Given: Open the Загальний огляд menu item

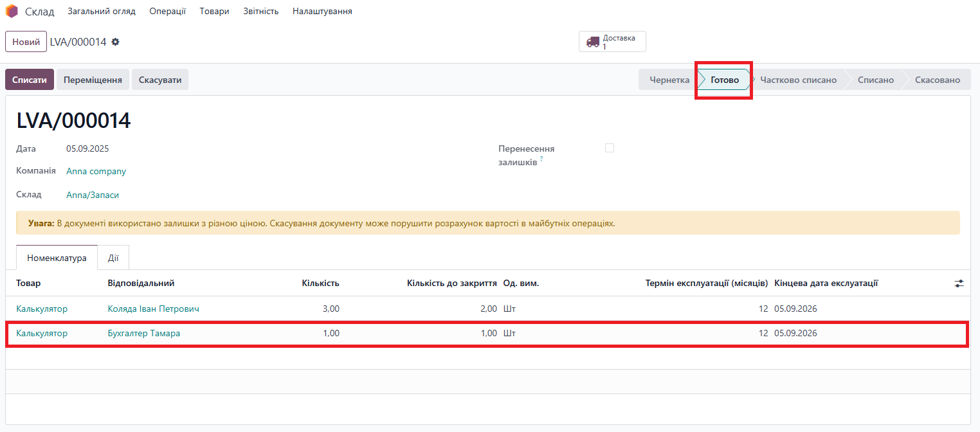Looking at the screenshot, I should coord(102,12).
